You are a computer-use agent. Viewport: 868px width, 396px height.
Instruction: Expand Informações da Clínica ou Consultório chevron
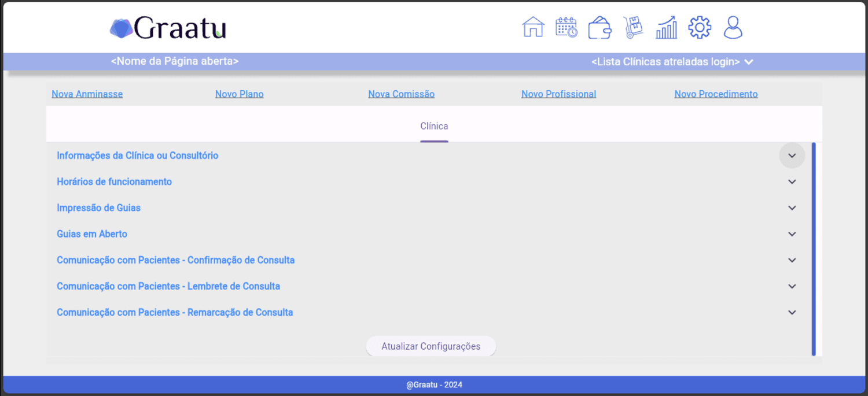(792, 156)
